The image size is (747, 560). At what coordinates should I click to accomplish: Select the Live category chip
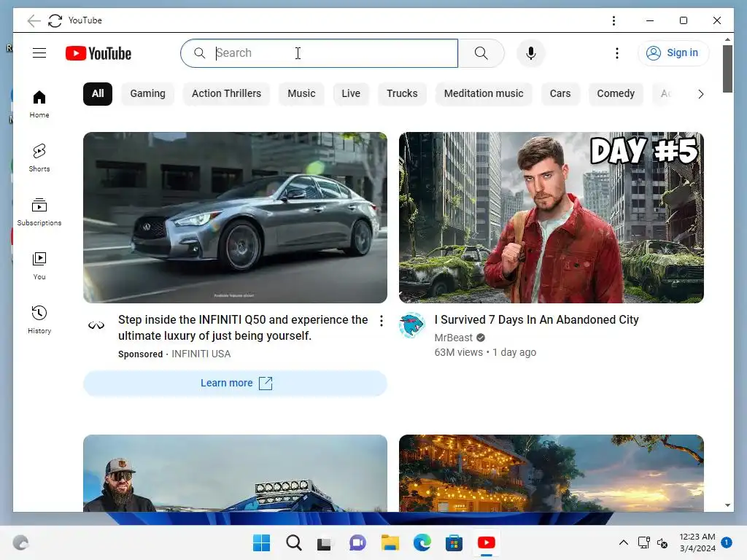(x=351, y=94)
